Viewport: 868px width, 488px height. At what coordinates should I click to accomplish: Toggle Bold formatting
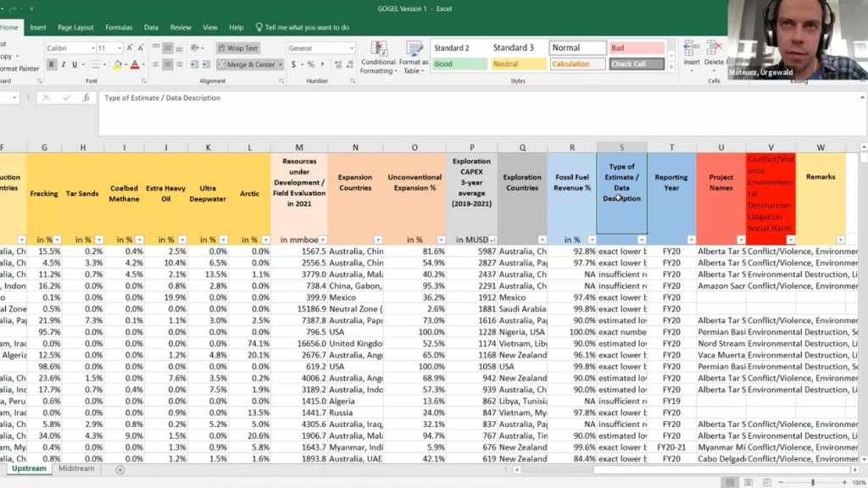[52, 64]
